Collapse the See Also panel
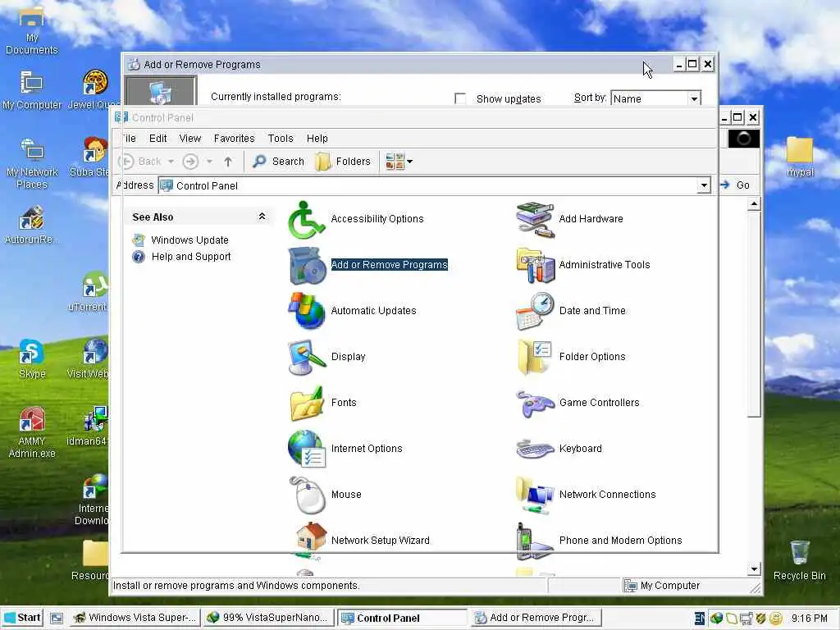This screenshot has height=630, width=840. (x=262, y=217)
